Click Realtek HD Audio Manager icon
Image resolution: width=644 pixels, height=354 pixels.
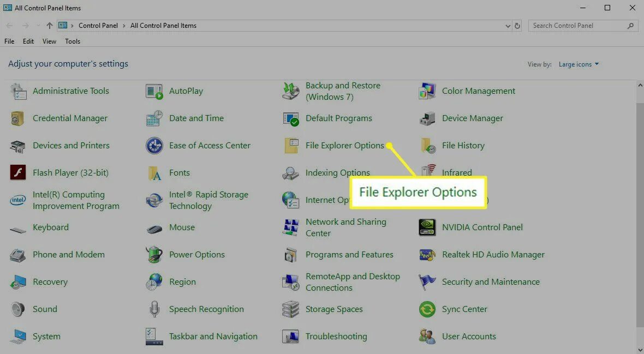[x=427, y=255]
